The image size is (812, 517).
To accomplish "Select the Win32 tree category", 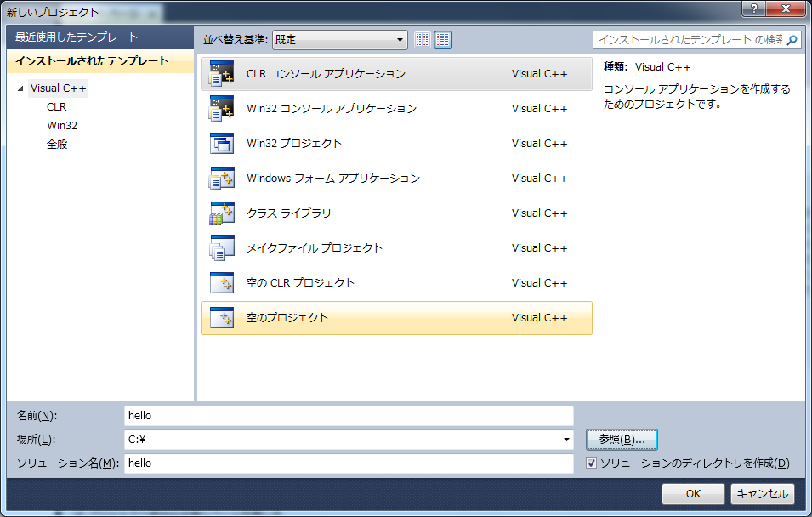I will pyautogui.click(x=61, y=125).
